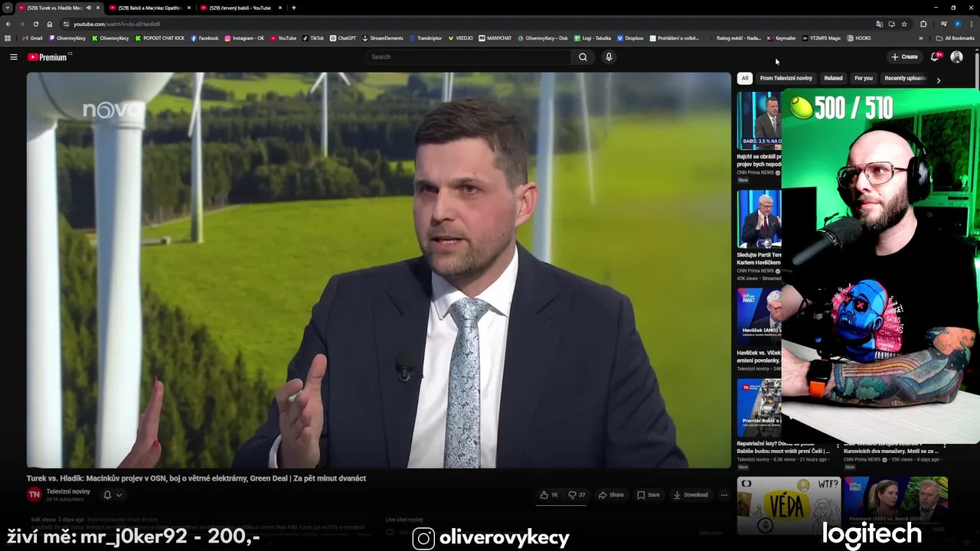The width and height of the screenshot is (980, 551).
Task: Select the From Televizní noviny chip
Action: [786, 78]
